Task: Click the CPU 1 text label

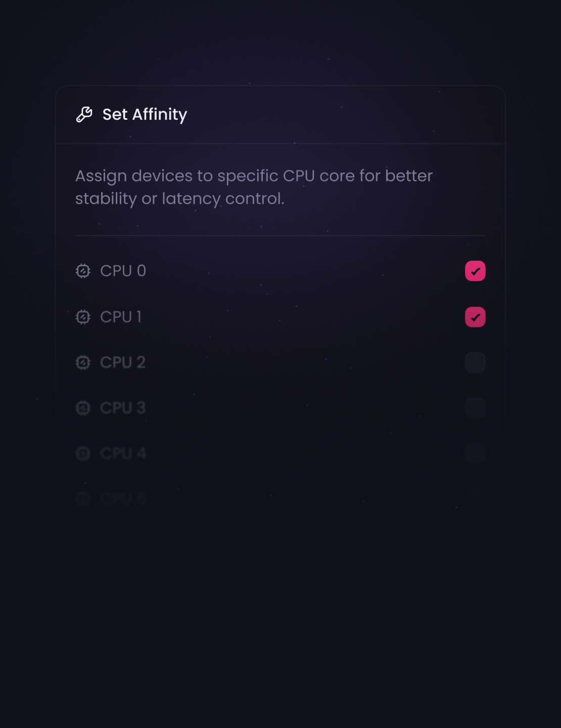Action: 120,317
